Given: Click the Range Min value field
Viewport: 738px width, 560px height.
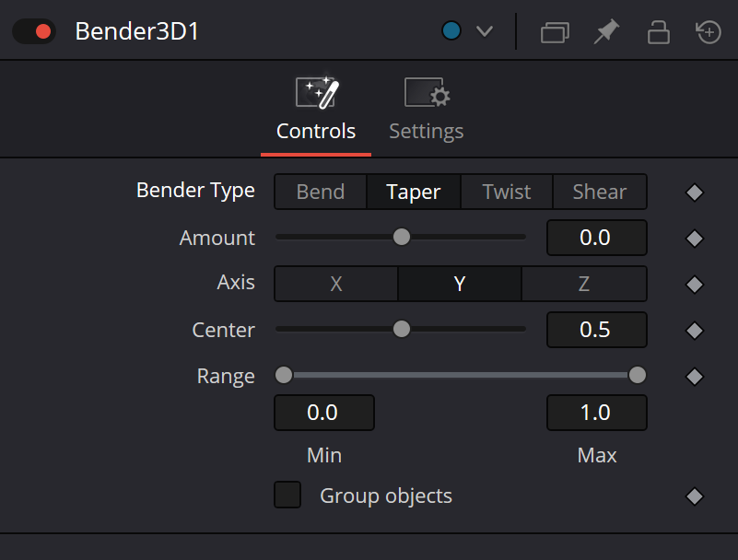Looking at the screenshot, I should click(324, 413).
